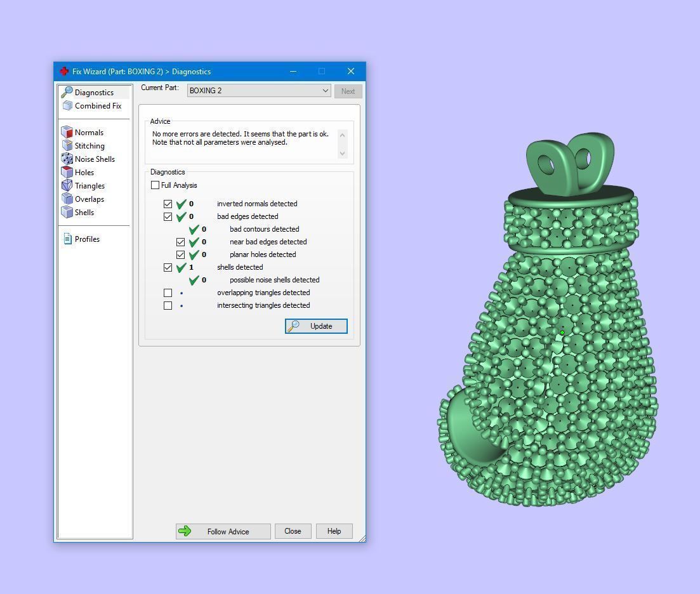Open the Normals page label
Image resolution: width=700 pixels, height=594 pixels.
point(89,133)
